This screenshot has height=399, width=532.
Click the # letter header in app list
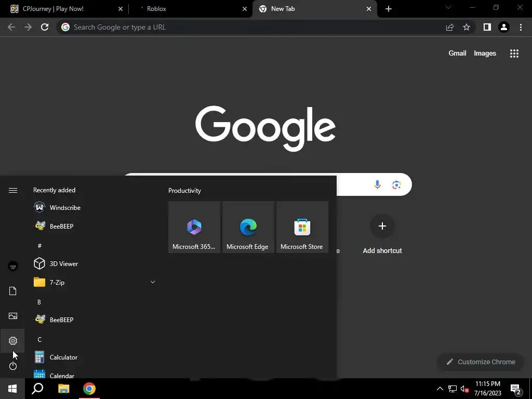39,245
